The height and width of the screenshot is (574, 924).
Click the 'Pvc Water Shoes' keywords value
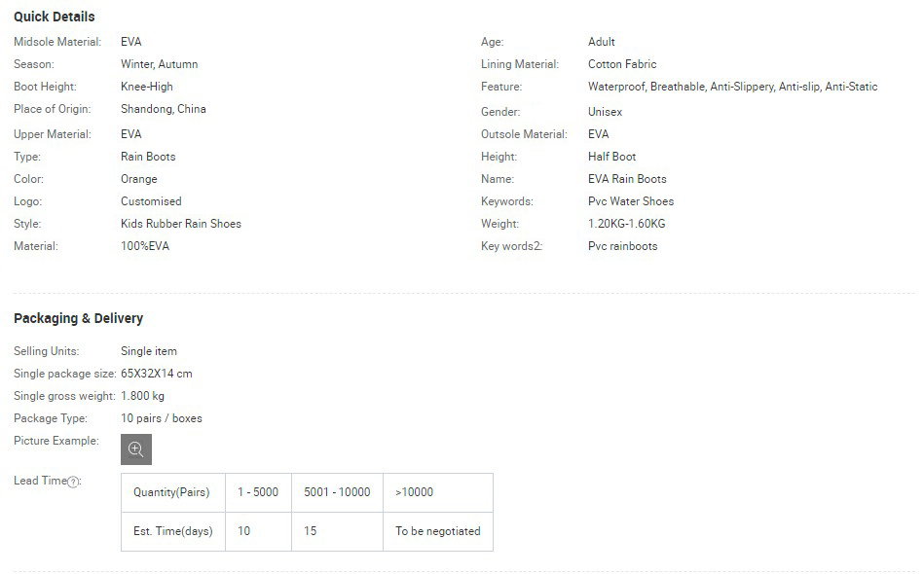[x=631, y=201]
